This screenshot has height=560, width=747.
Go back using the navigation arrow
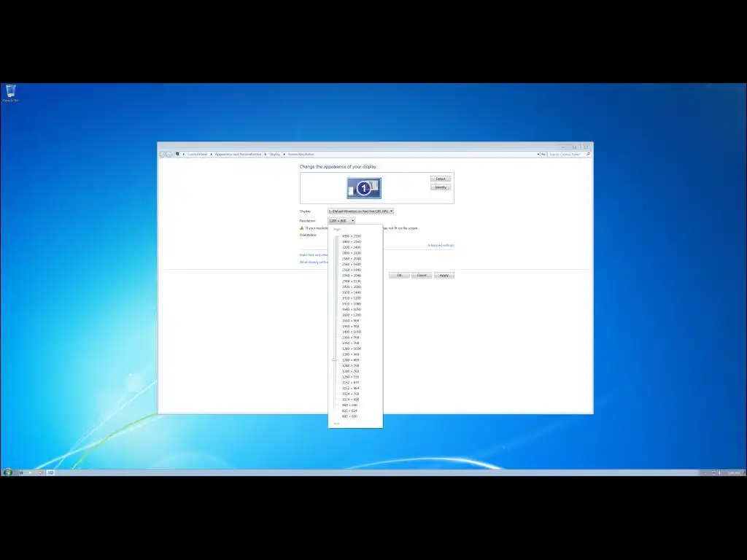click(163, 155)
